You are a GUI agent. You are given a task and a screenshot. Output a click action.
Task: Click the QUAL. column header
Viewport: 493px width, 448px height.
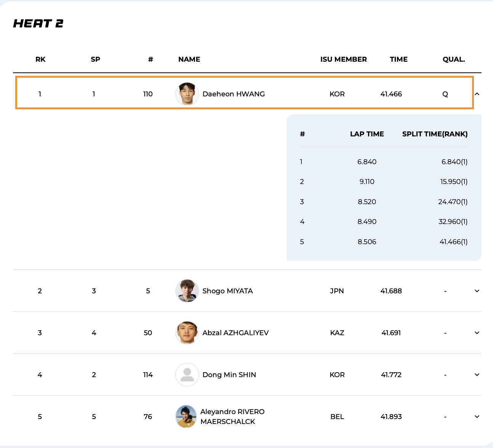coord(453,59)
